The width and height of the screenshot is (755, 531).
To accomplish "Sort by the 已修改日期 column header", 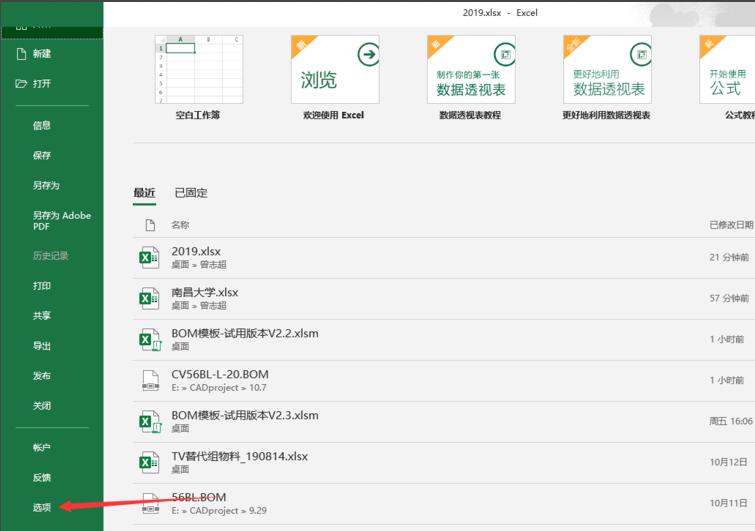I will tap(731, 225).
